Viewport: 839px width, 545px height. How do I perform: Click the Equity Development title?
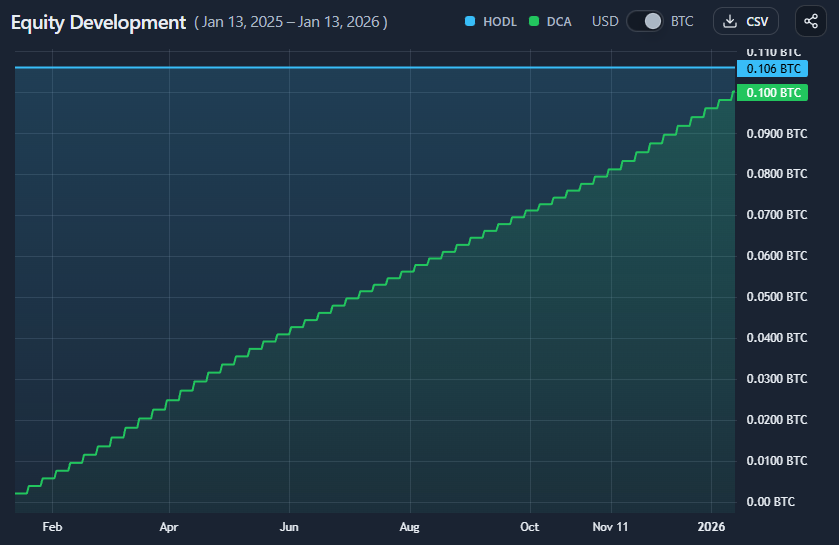coord(98,22)
